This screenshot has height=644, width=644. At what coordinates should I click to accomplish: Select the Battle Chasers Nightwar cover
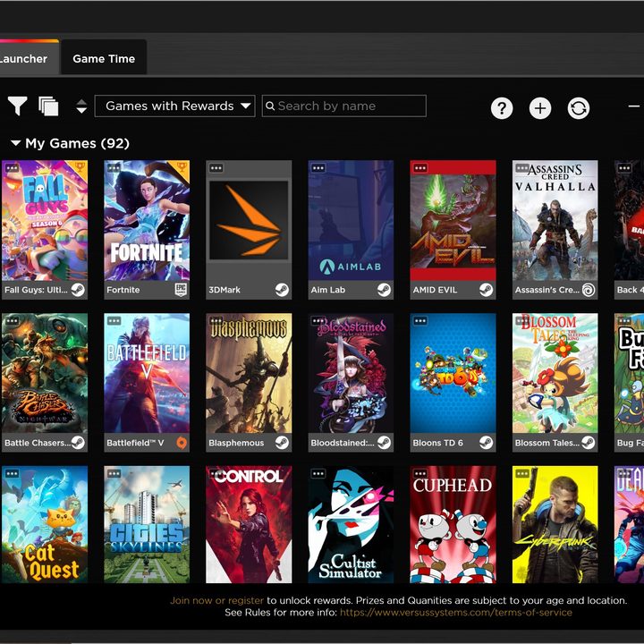click(45, 373)
